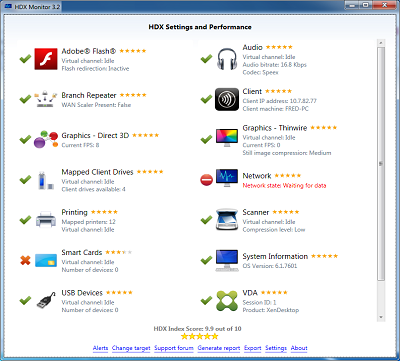This screenshot has height=361, width=400.
Task: Click 'Client drives available: 4' text
Action: click(93, 189)
